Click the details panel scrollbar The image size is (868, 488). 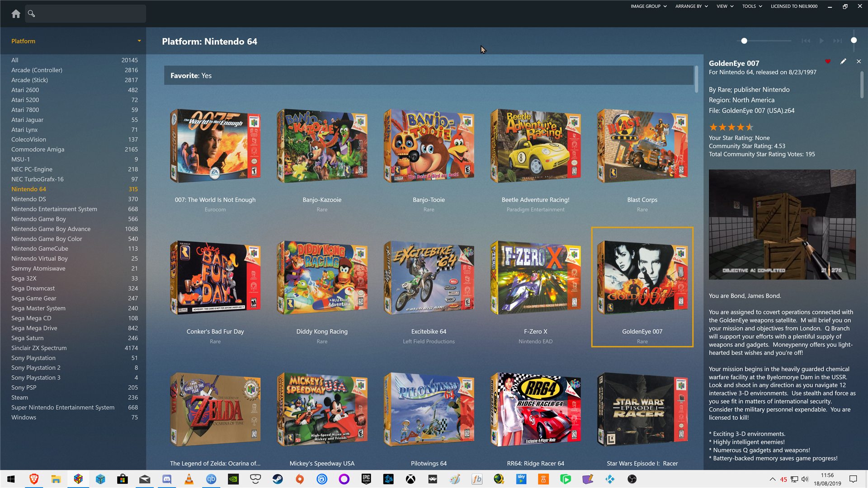(862, 84)
